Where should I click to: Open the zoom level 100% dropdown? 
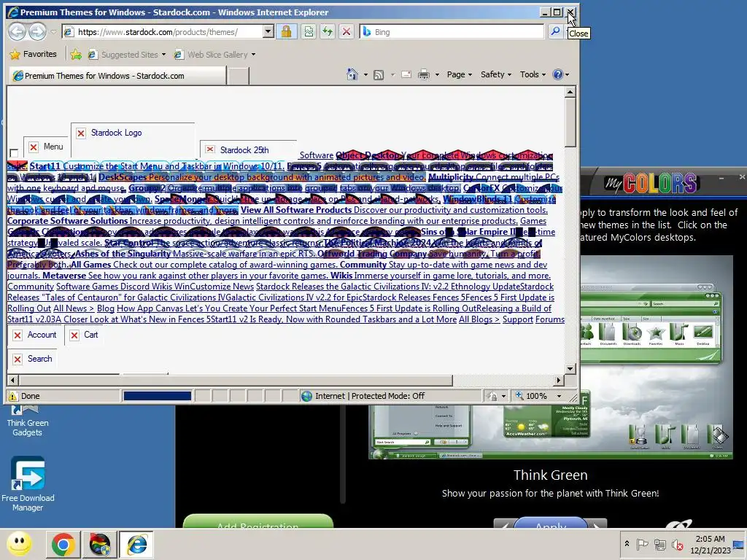(560, 396)
